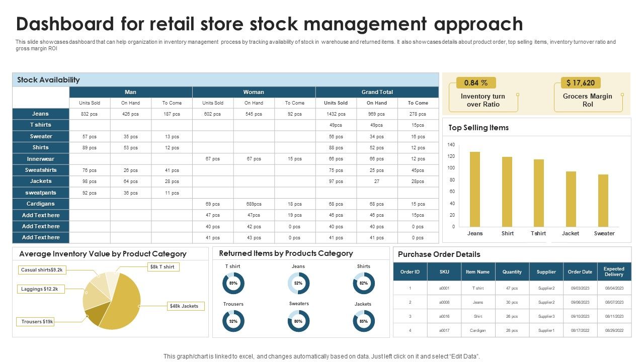Screen dimensions: 644x362
Task: Click SKU 'a0008' in purchase orders
Action: [x=444, y=302]
